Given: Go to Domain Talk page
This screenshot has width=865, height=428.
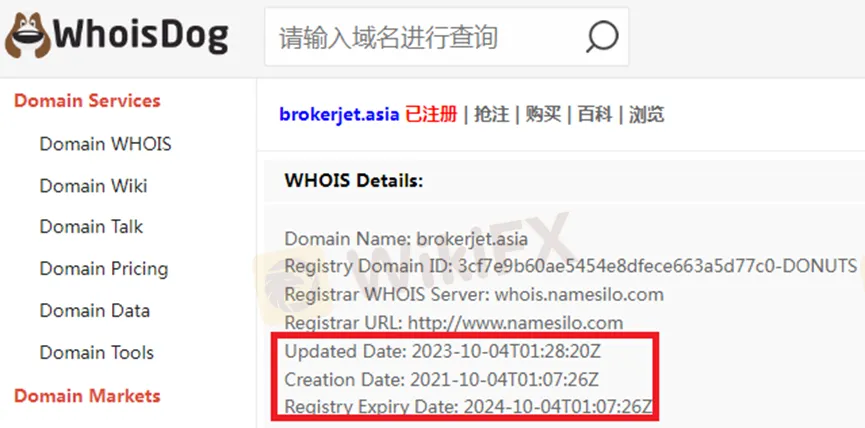Looking at the screenshot, I should pyautogui.click(x=91, y=227).
